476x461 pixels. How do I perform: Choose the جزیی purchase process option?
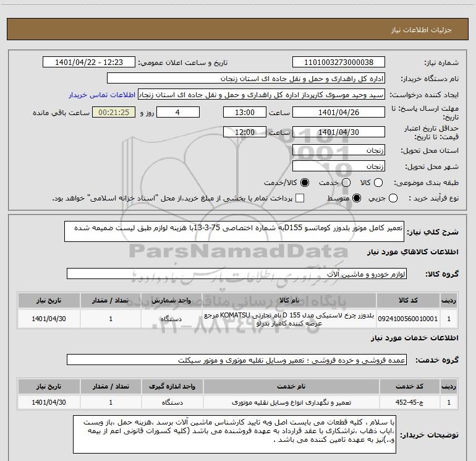pyautogui.click(x=393, y=199)
